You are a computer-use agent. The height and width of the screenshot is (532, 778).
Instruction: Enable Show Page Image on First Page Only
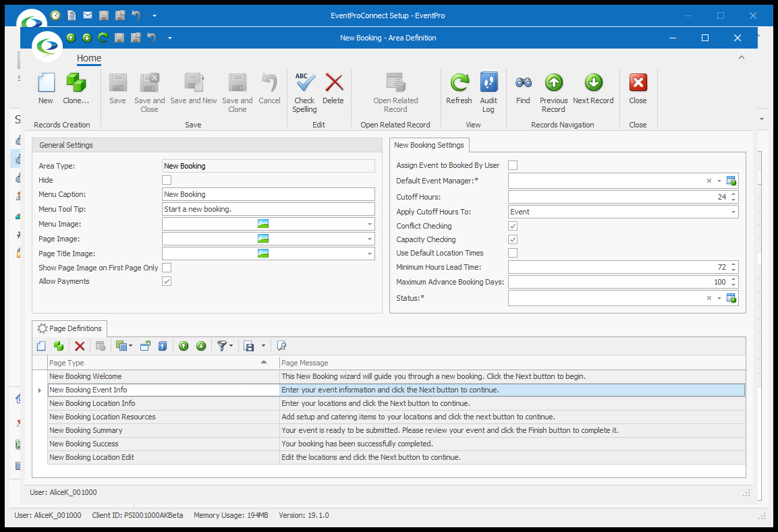pos(167,268)
